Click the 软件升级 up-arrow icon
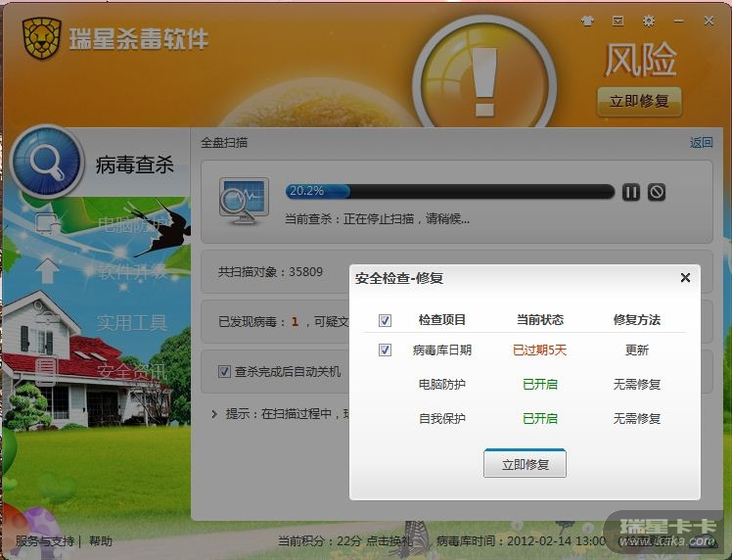The height and width of the screenshot is (560, 732). 47,270
